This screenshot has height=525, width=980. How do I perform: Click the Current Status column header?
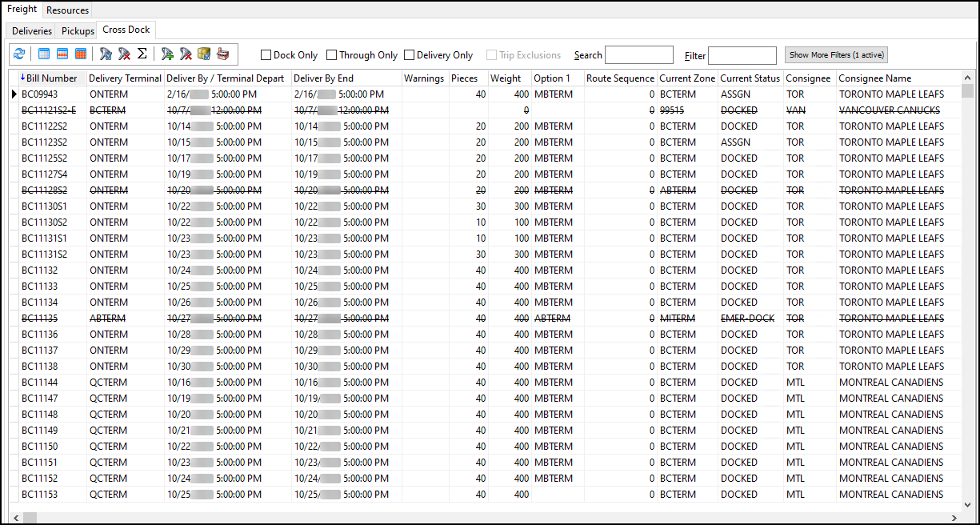point(749,78)
